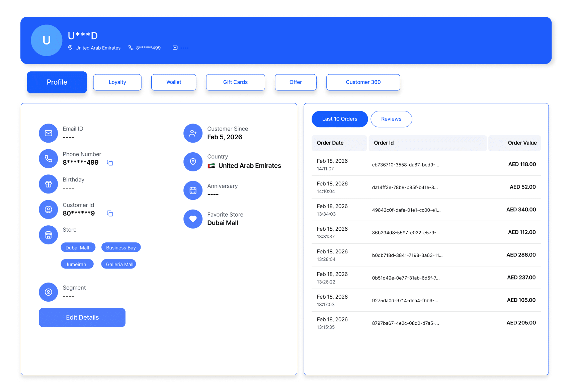
Task: Click the Phone Number handset icon
Action: tap(48, 158)
